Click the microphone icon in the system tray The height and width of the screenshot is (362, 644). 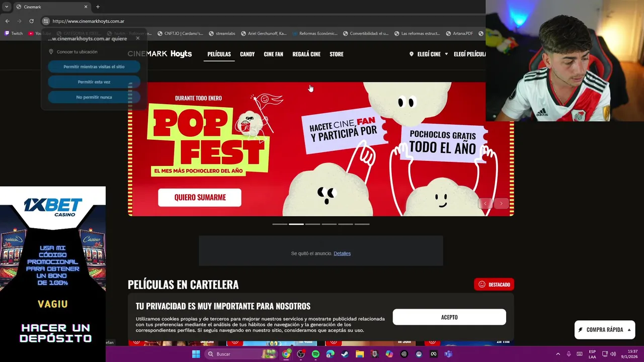pos(569,354)
